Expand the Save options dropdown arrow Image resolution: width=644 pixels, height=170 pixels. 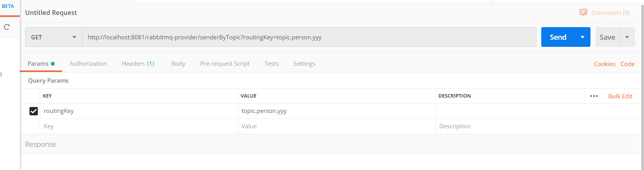[x=627, y=37]
